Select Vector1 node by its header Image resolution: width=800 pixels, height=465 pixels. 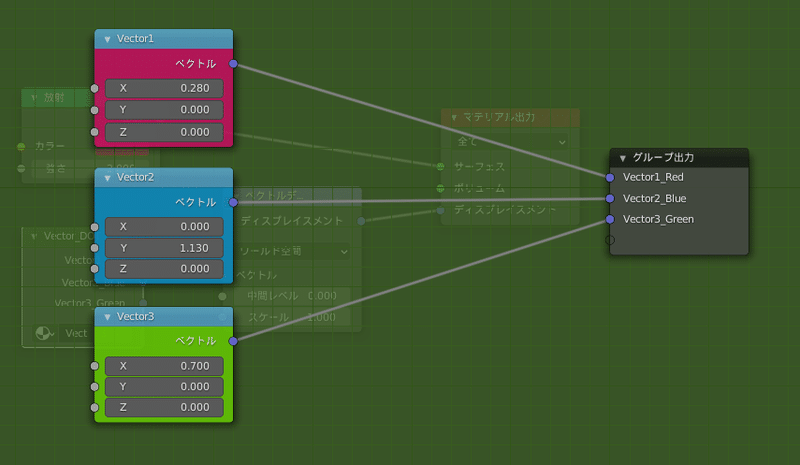[x=164, y=39]
